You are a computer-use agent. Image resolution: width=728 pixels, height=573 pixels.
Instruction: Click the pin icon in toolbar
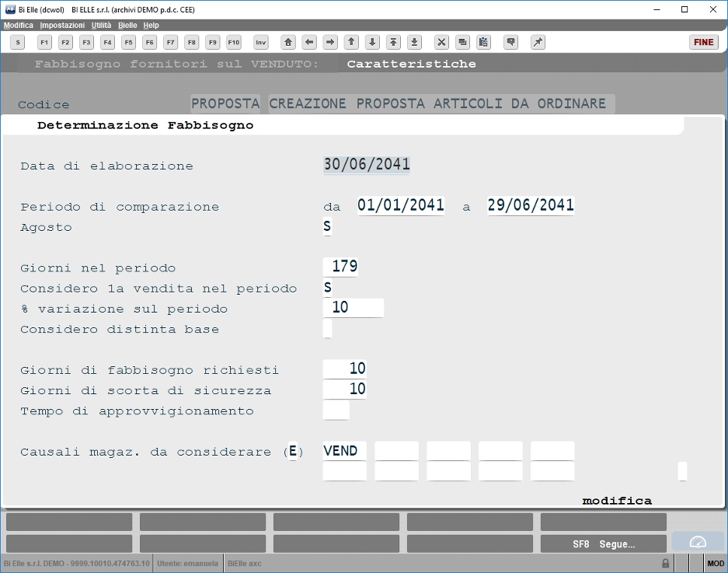click(x=538, y=42)
